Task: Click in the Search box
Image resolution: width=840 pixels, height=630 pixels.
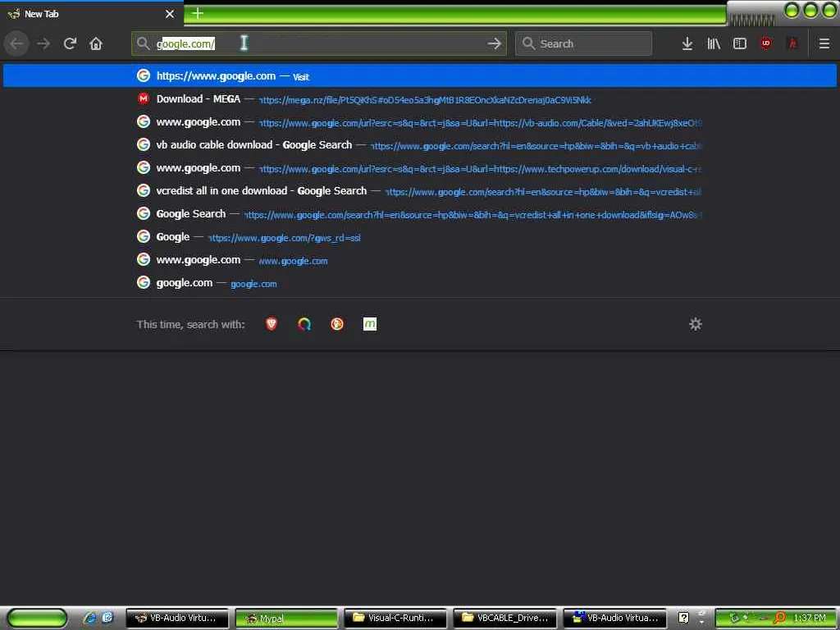Action: coord(584,43)
